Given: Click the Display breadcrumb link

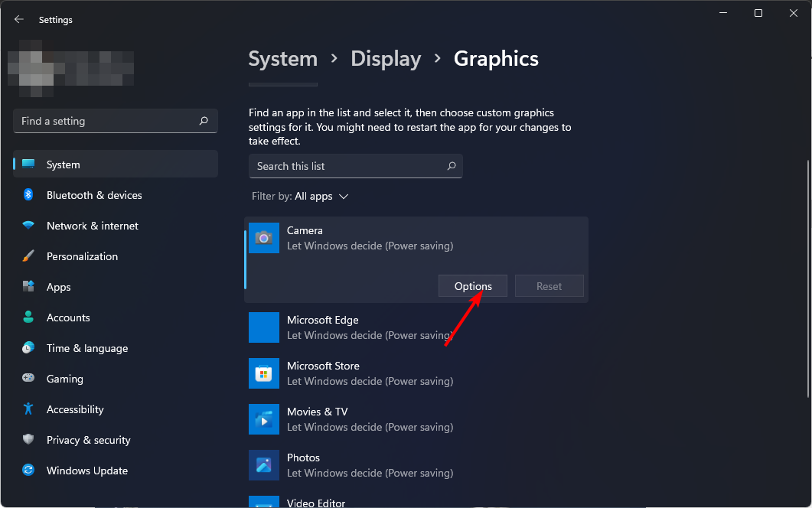Looking at the screenshot, I should [x=386, y=59].
